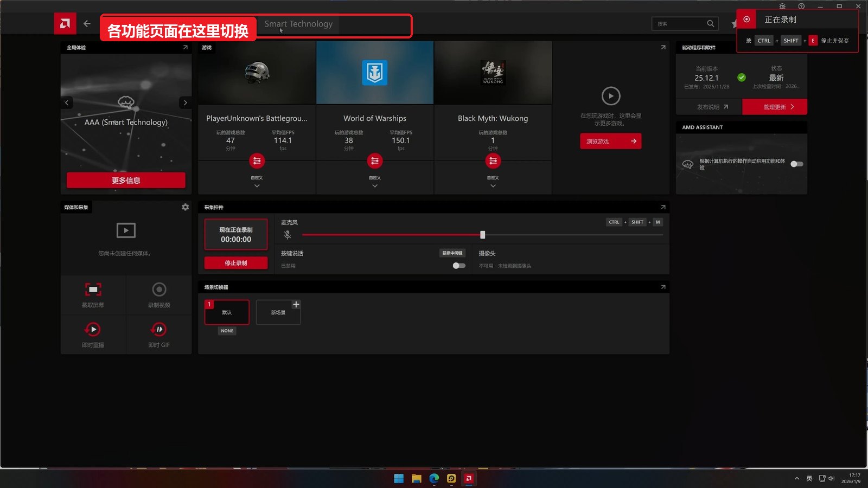The image size is (868, 488).
Task: Open tuning settings for PlayerUnknown's Battlegrounds
Action: 257,161
